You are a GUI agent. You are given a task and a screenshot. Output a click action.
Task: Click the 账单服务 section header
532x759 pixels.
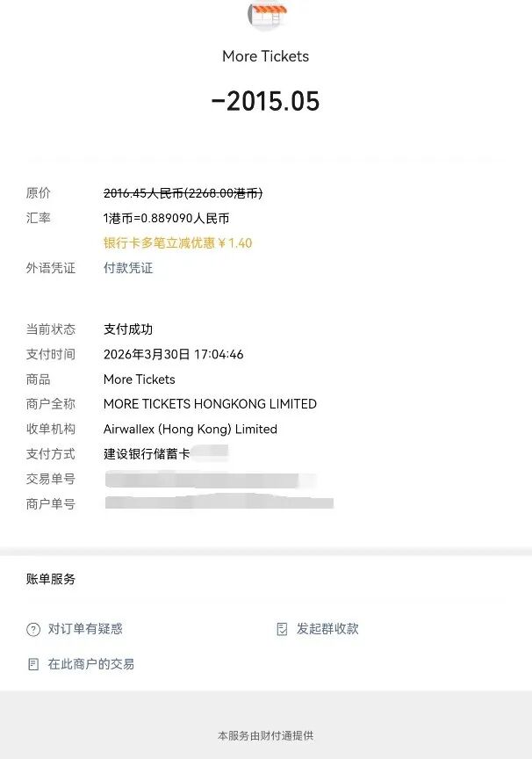coord(51,579)
